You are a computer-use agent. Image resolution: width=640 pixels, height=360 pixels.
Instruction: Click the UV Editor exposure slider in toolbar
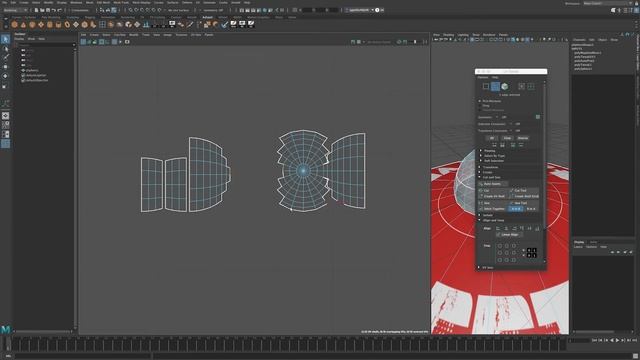point(415,42)
